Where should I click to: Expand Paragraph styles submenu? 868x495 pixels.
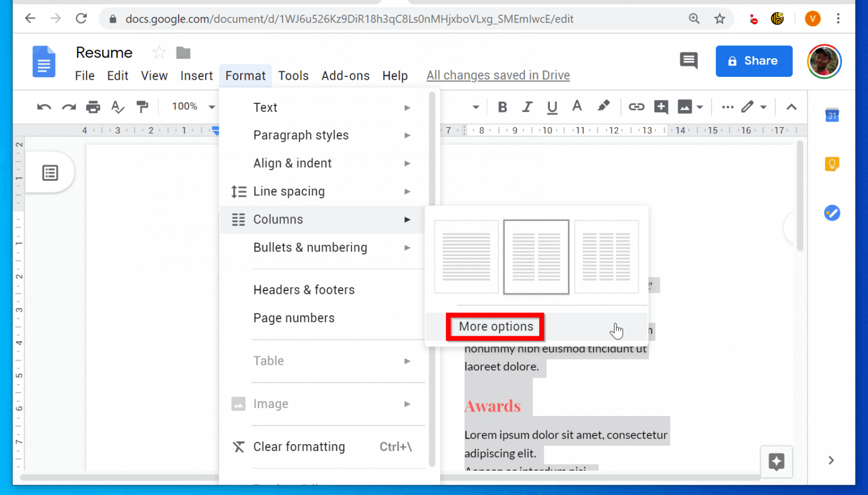click(322, 135)
